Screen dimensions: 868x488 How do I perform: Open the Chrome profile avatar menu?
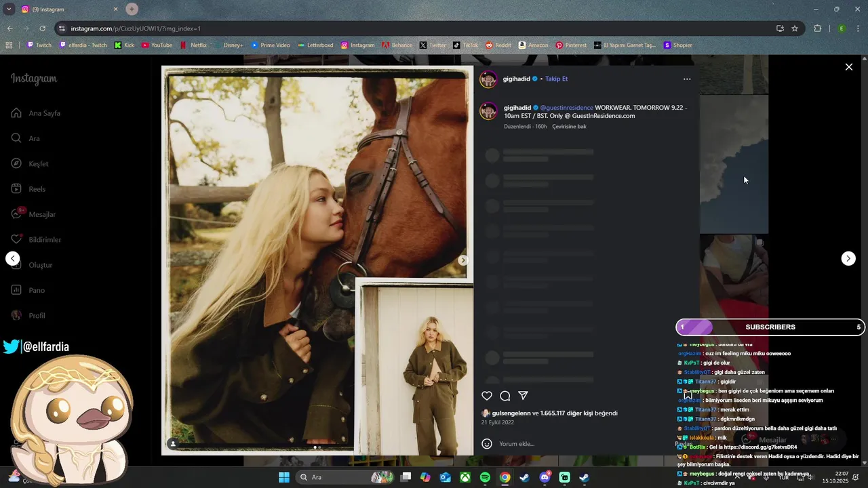(842, 28)
